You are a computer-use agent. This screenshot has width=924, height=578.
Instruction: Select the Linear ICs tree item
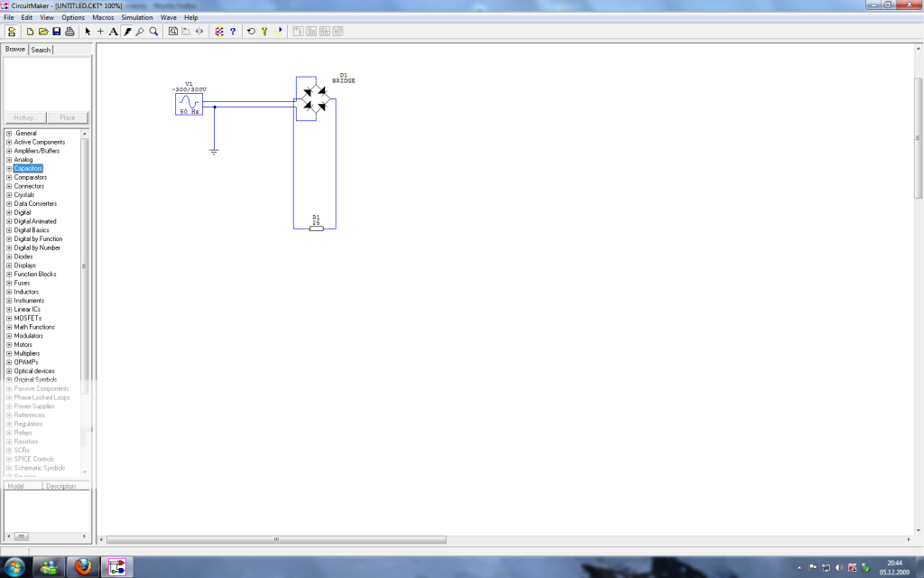[27, 310]
